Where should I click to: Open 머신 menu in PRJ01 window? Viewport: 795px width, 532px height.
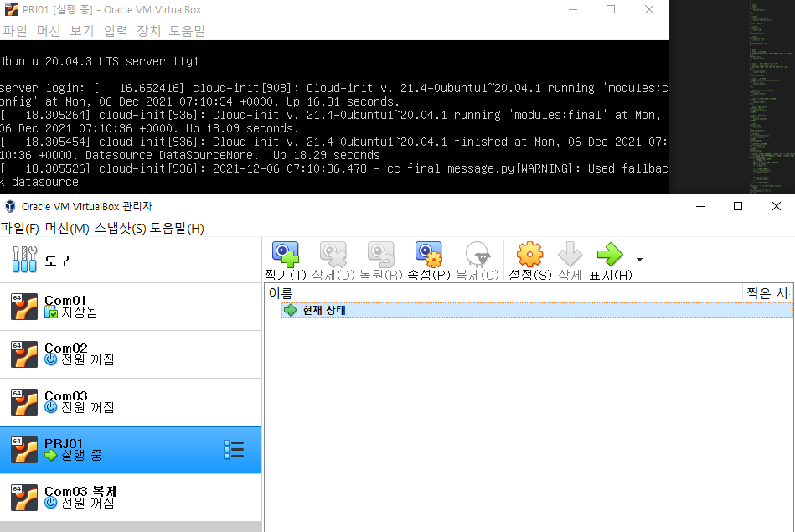49,31
